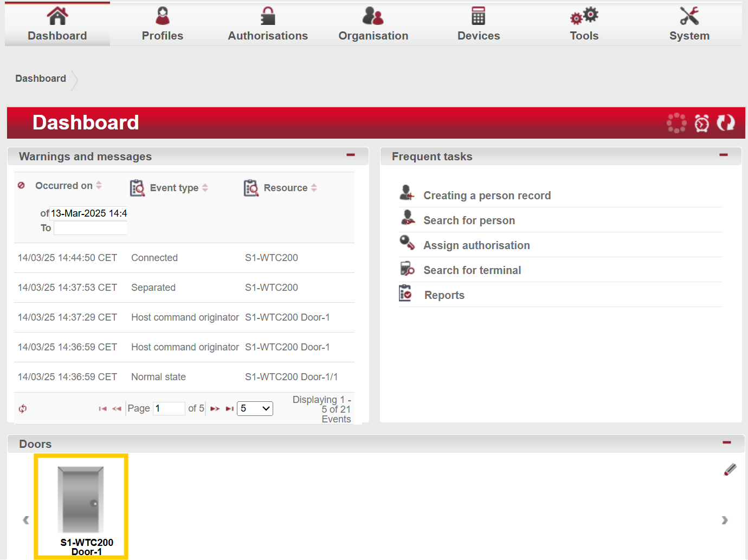Jump to the last page of events
Image resolution: width=748 pixels, height=560 pixels.
230,409
